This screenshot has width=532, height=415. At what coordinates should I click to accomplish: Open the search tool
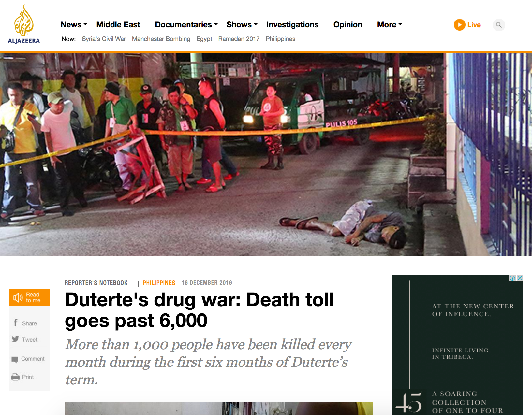(499, 25)
